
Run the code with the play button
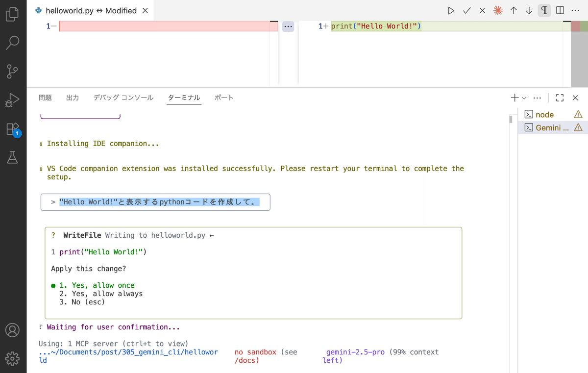click(451, 10)
